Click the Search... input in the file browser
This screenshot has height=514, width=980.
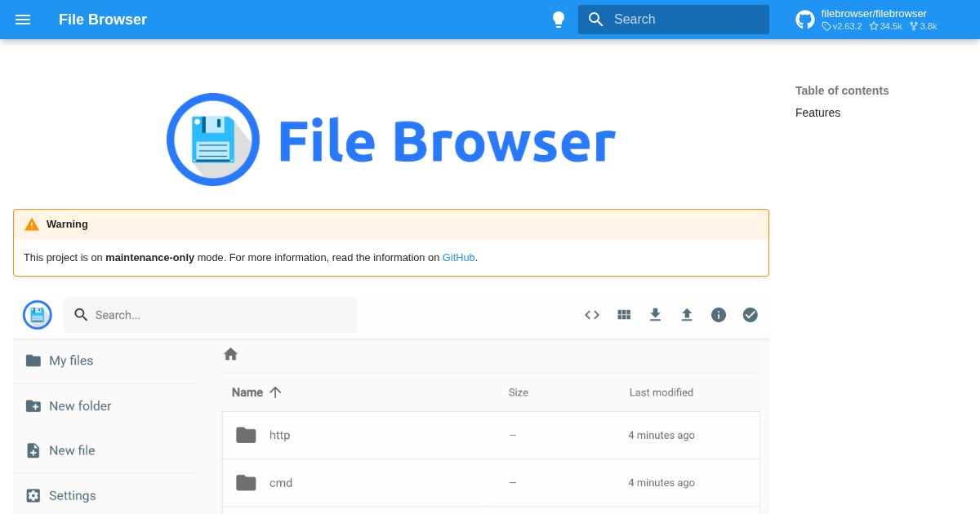tap(210, 315)
